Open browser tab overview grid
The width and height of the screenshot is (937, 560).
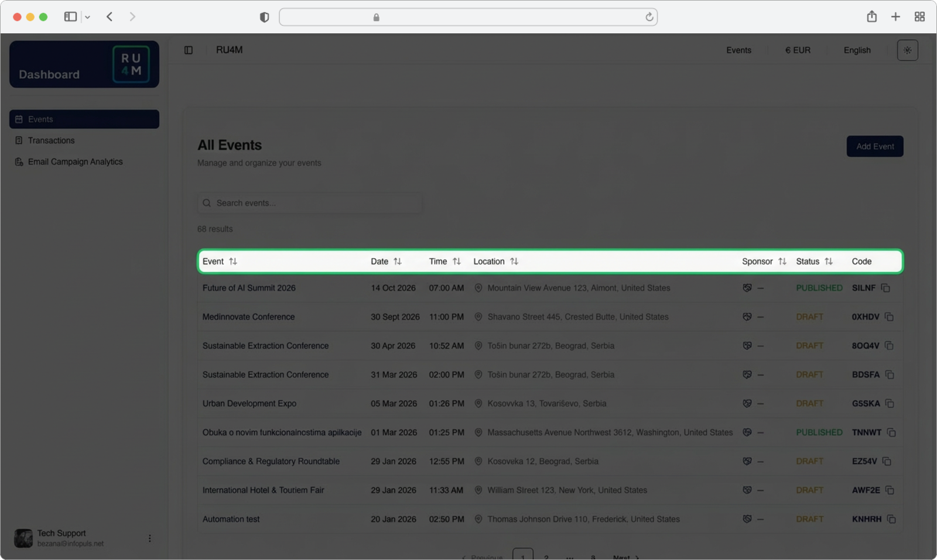click(919, 17)
